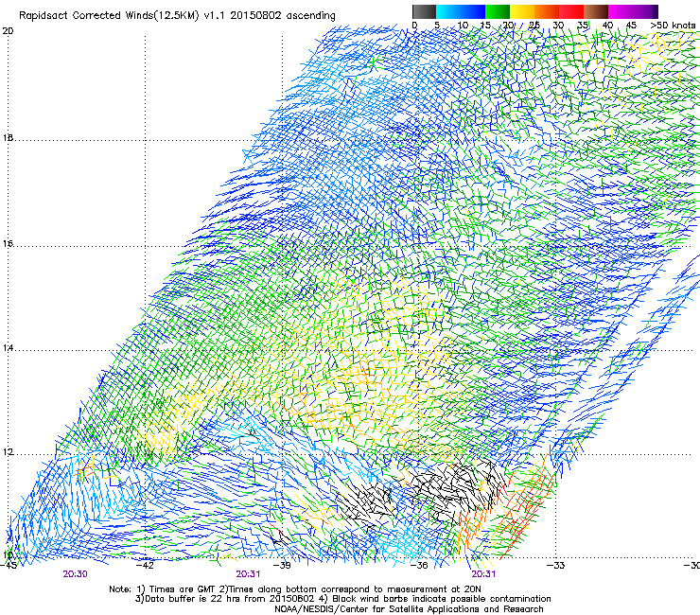Click the purple '20:30' pass time label
The image size is (700, 615).
[75, 574]
